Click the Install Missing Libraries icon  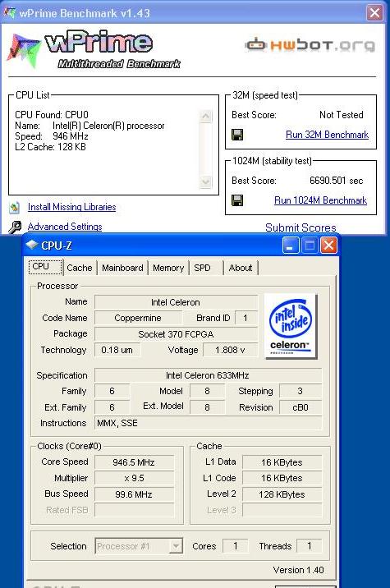[x=15, y=208]
